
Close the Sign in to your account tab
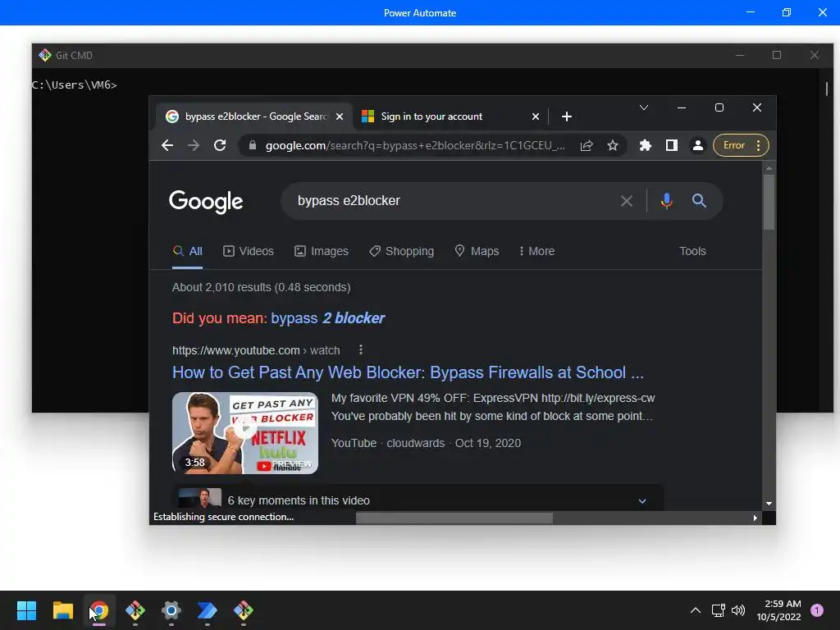click(535, 116)
